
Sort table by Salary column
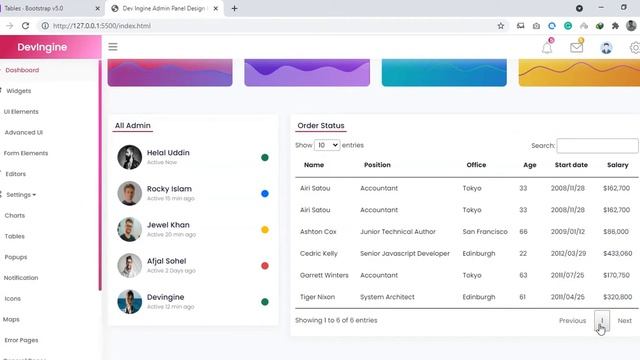click(618, 165)
